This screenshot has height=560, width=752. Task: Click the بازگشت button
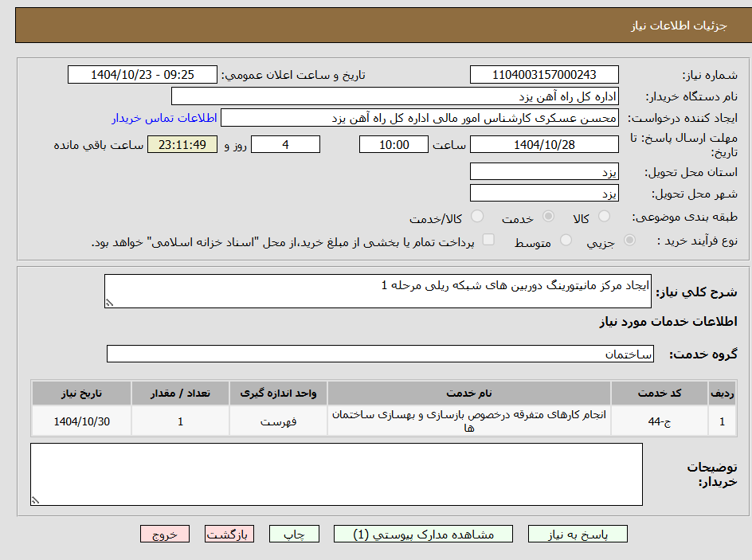[x=229, y=534]
